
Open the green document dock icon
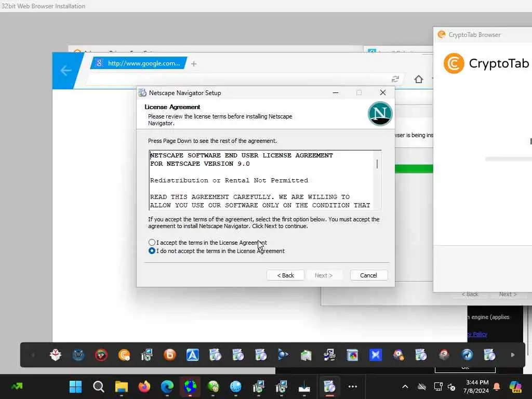click(306, 355)
